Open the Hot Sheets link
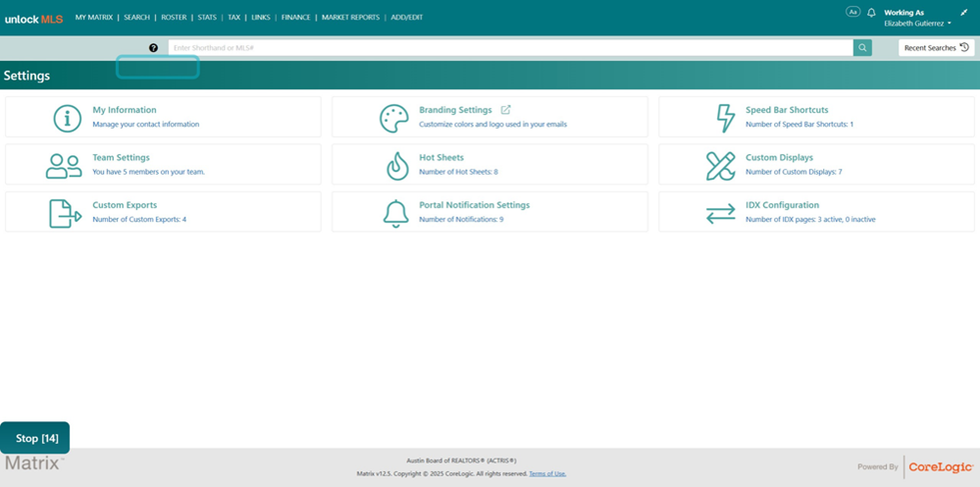 [442, 157]
